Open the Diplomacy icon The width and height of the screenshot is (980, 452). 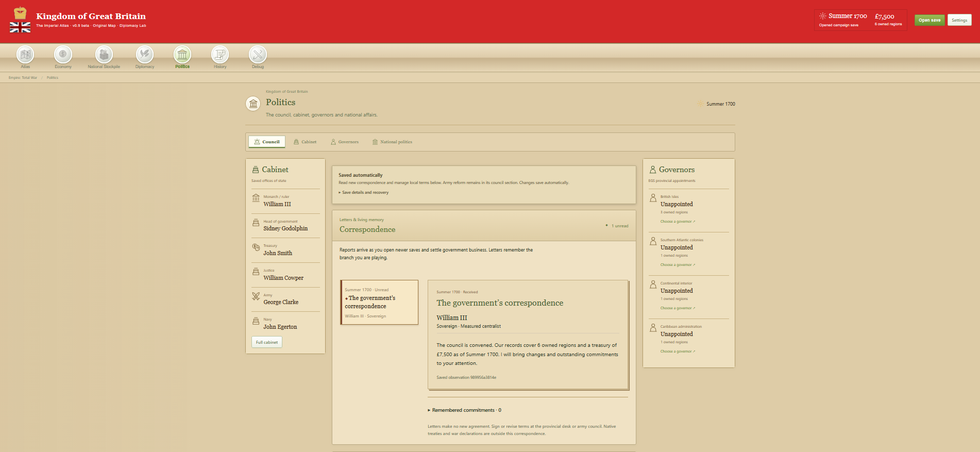click(145, 55)
